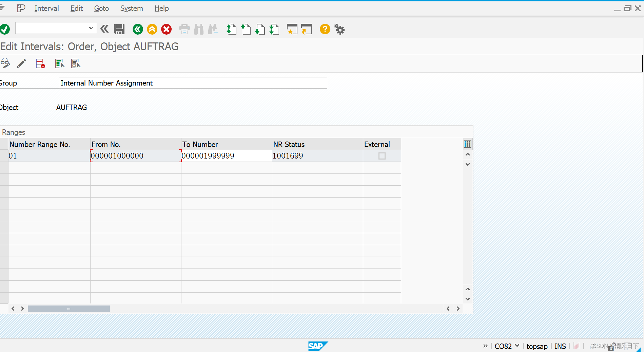Open the Goto menu
This screenshot has width=644, height=352.
click(101, 8)
